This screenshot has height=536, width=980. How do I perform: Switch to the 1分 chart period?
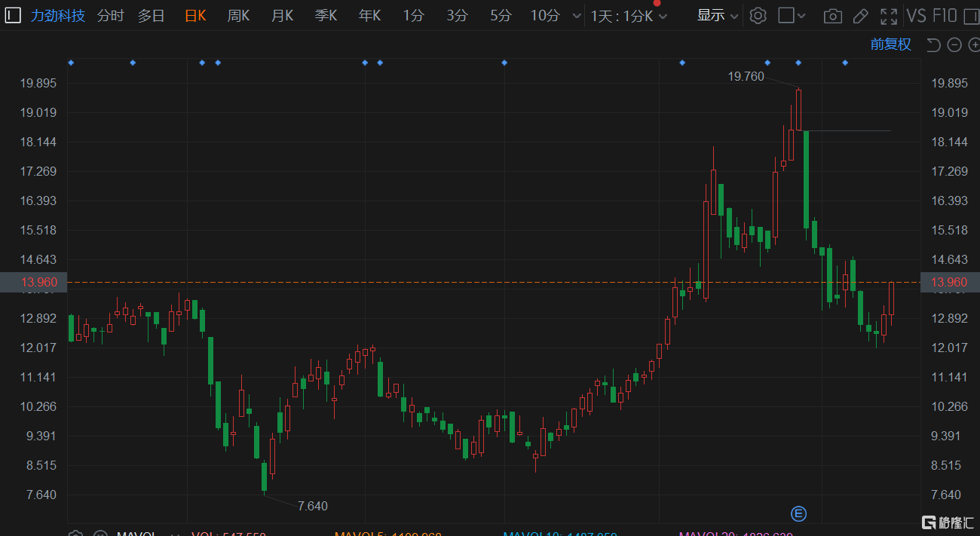pos(413,16)
